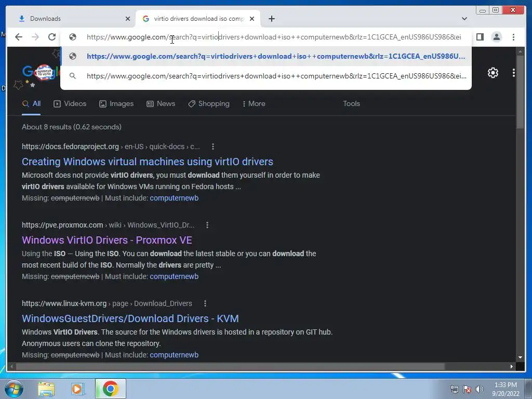Open the three-dot menu beside linux-kvm.org
Viewport: 532px width, 399px height.
(x=205, y=303)
